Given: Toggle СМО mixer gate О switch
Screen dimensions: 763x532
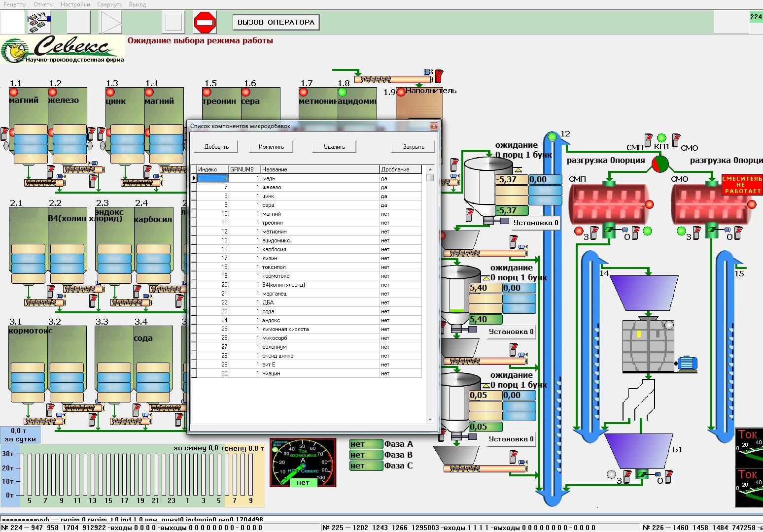Looking at the screenshot, I should tap(738, 232).
